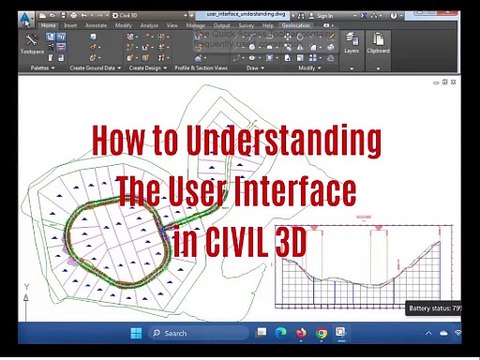Viewport: 480px width, 360px height.
Task: Open the Output ribbon tab
Action: [x=222, y=25]
